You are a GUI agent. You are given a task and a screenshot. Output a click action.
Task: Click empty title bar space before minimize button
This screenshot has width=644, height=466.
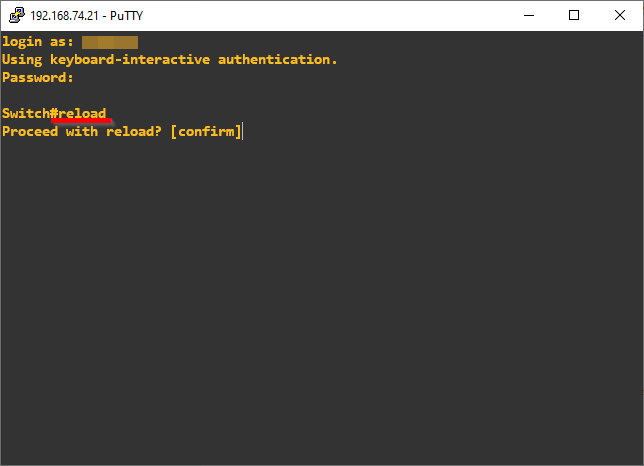[x=330, y=15]
